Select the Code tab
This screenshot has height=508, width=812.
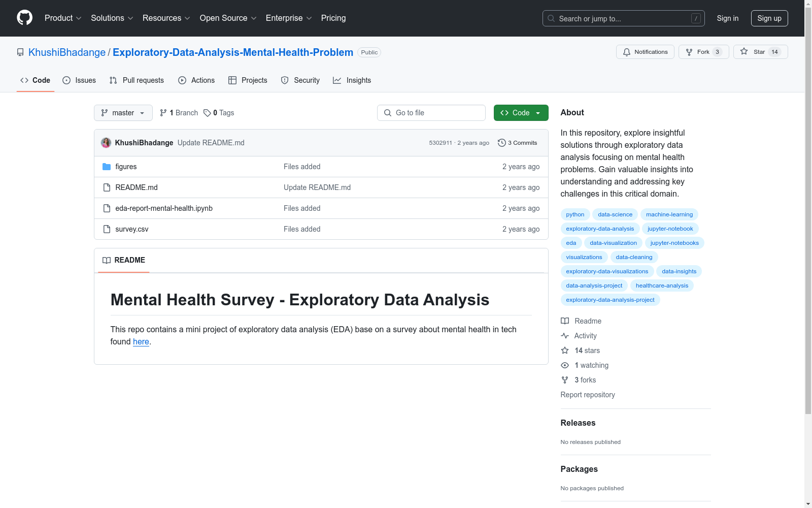tap(36, 80)
